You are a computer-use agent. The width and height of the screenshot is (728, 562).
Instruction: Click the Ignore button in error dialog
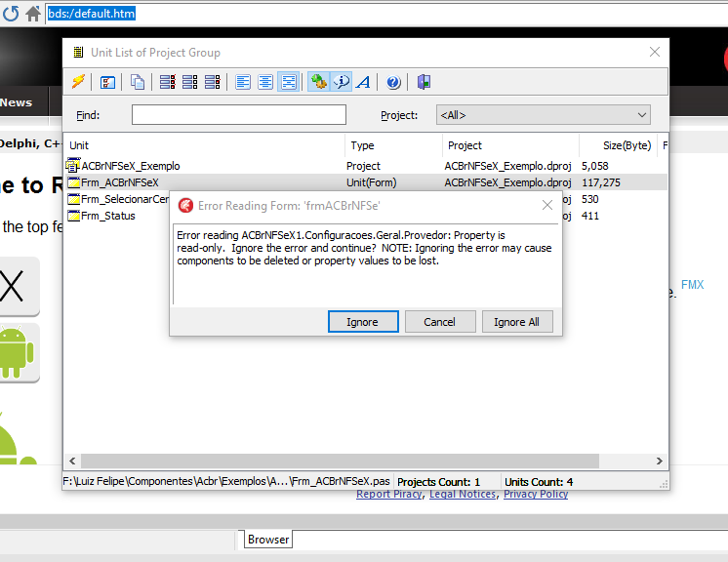(x=363, y=322)
